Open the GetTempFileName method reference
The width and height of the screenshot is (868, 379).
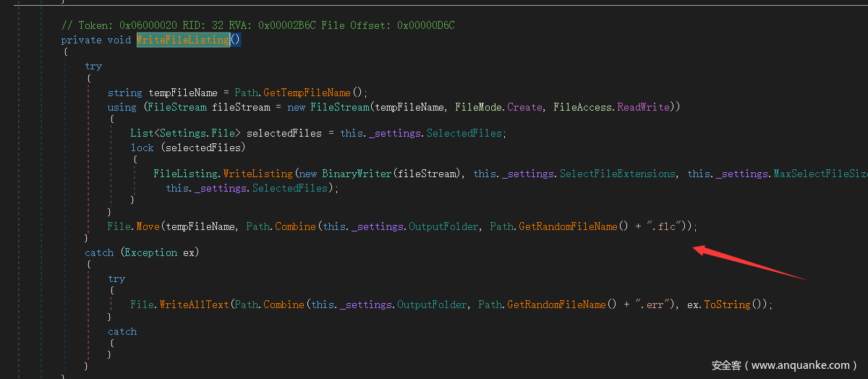(x=315, y=93)
